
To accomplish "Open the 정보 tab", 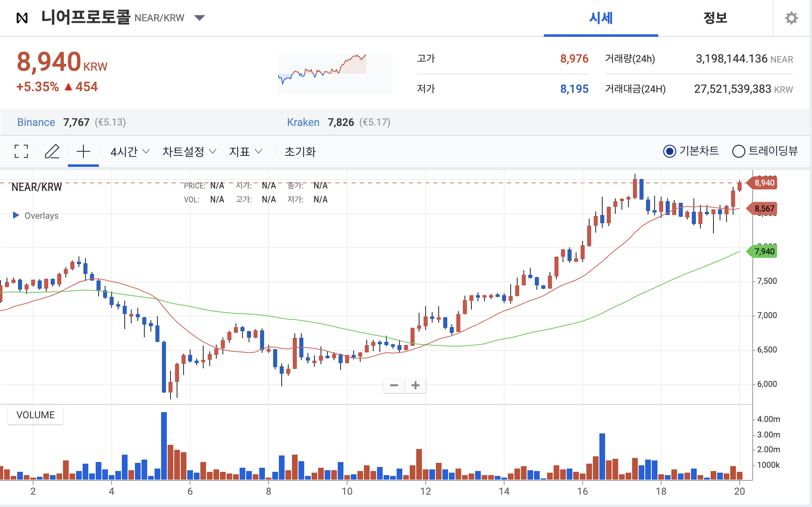I will (715, 18).
